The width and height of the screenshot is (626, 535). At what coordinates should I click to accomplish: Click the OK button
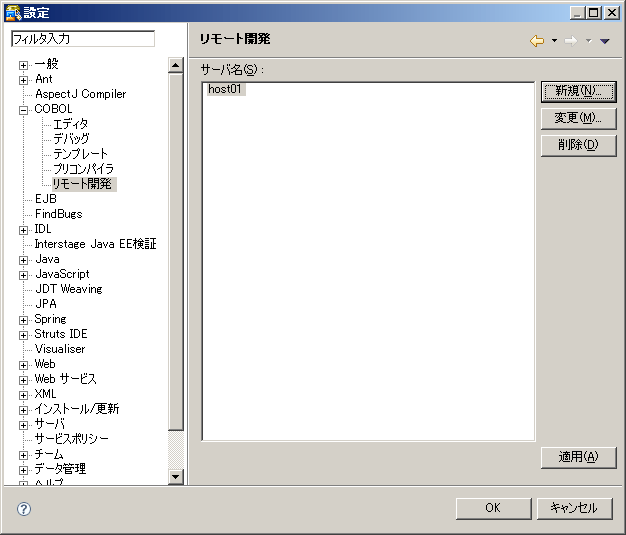493,508
